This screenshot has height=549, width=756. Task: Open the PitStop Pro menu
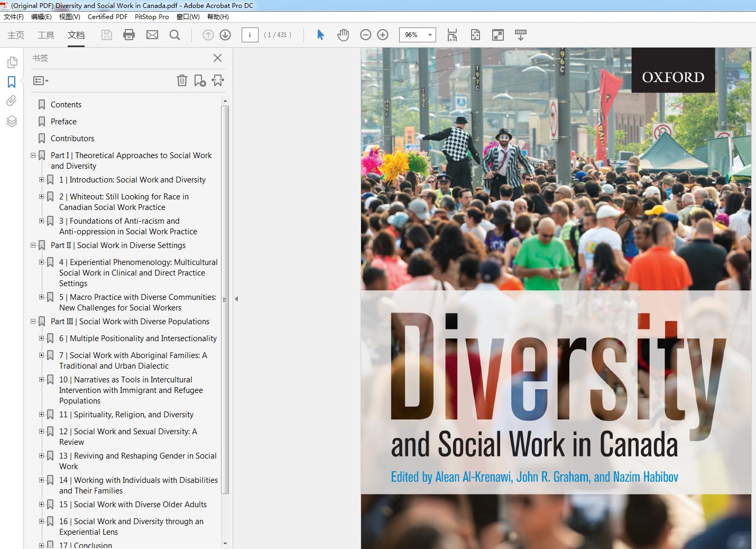coord(152,16)
